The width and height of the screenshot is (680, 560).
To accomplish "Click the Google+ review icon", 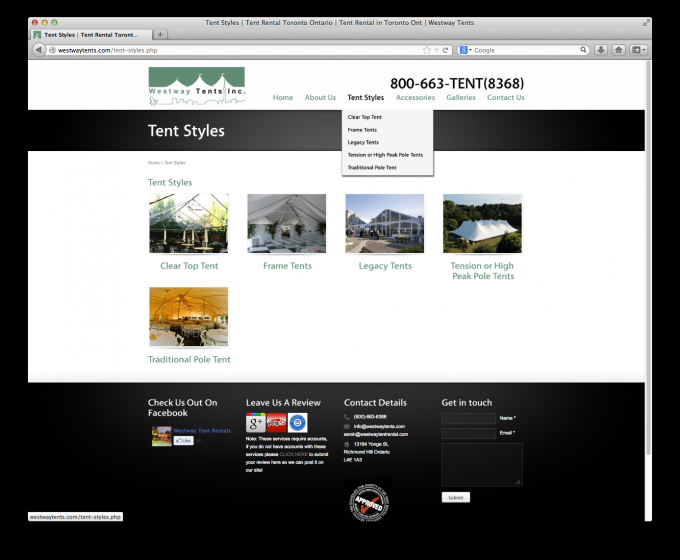I will point(256,423).
